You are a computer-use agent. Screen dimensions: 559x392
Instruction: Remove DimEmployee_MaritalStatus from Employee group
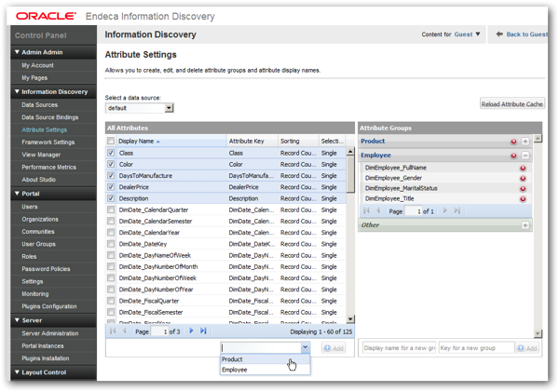(x=523, y=188)
